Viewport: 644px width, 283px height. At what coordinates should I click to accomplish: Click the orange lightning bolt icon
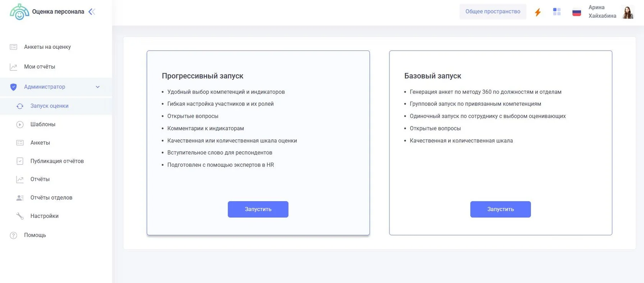click(x=537, y=12)
